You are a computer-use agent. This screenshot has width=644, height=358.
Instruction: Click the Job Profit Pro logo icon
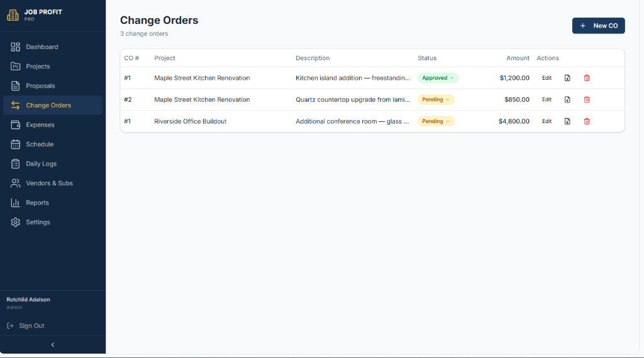click(13, 15)
